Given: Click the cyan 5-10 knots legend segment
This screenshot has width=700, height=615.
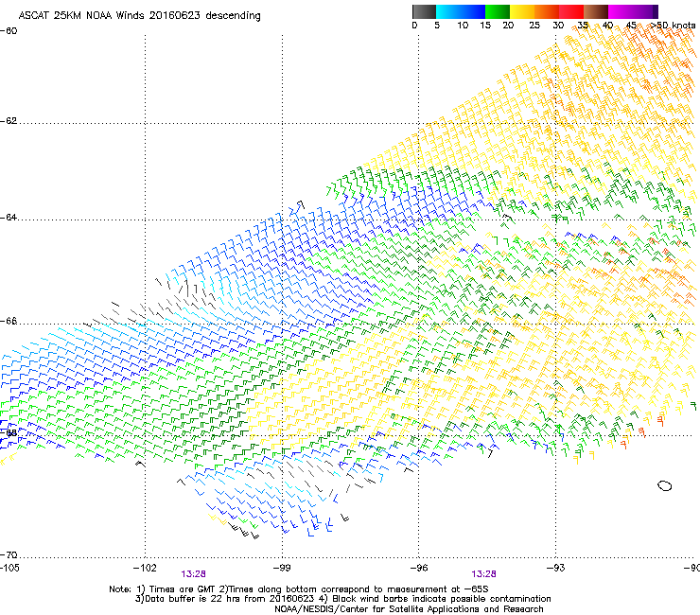Looking at the screenshot, I should (x=447, y=11).
